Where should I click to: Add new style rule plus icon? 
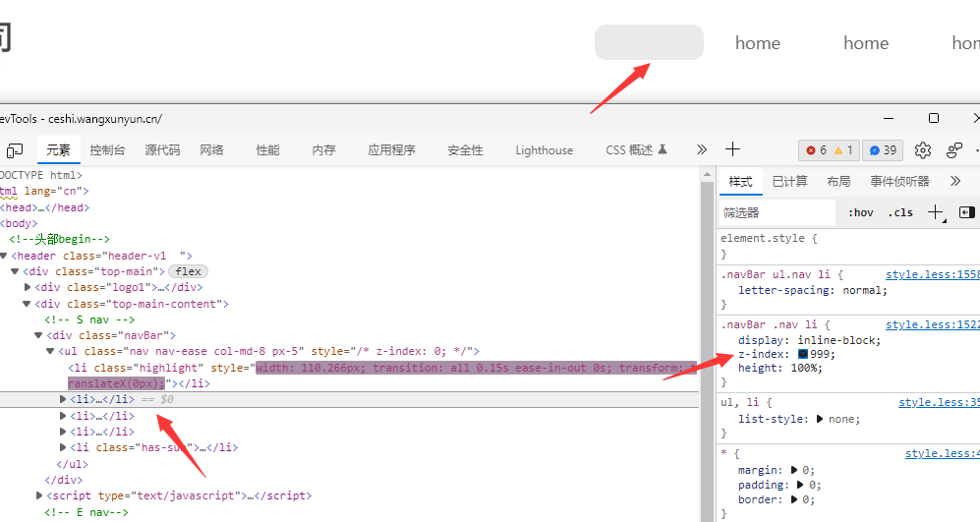click(x=936, y=212)
